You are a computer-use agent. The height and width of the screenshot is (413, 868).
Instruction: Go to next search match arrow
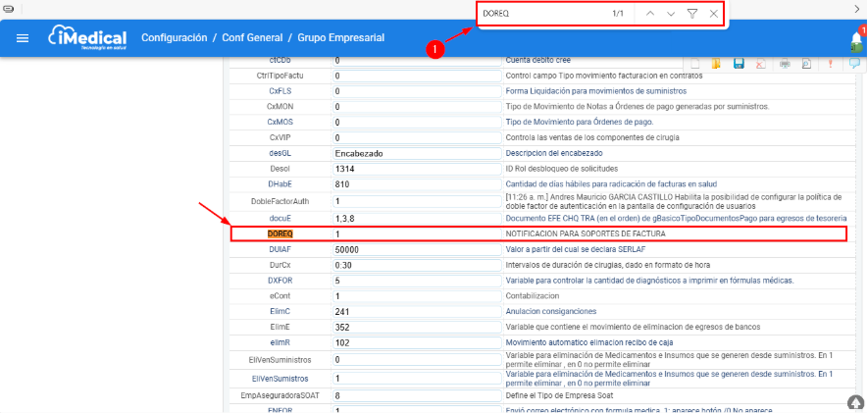pyautogui.click(x=671, y=14)
